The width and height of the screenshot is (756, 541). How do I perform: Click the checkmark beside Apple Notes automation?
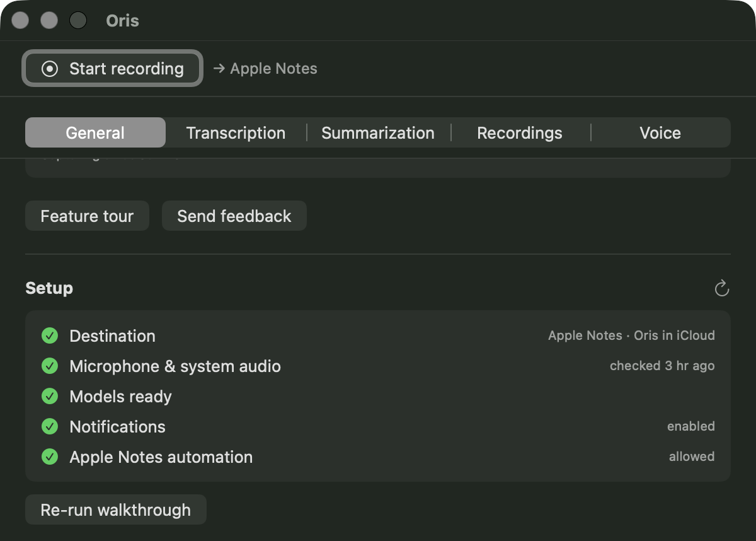50,457
